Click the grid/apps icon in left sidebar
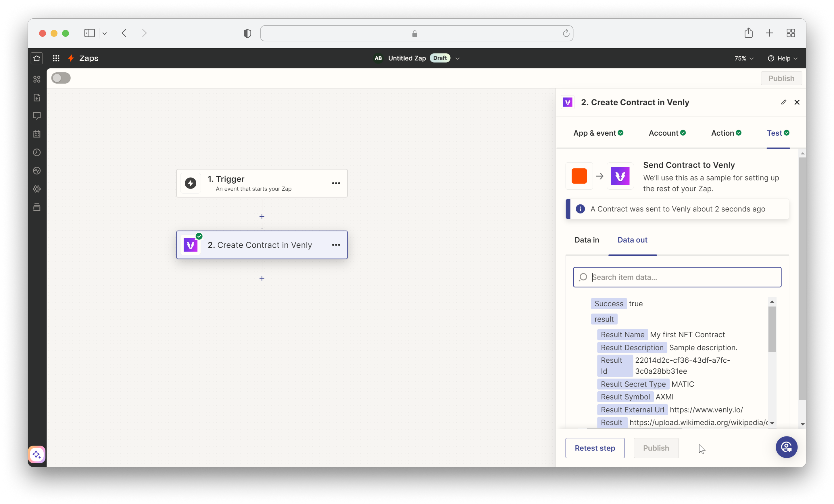 [56, 58]
